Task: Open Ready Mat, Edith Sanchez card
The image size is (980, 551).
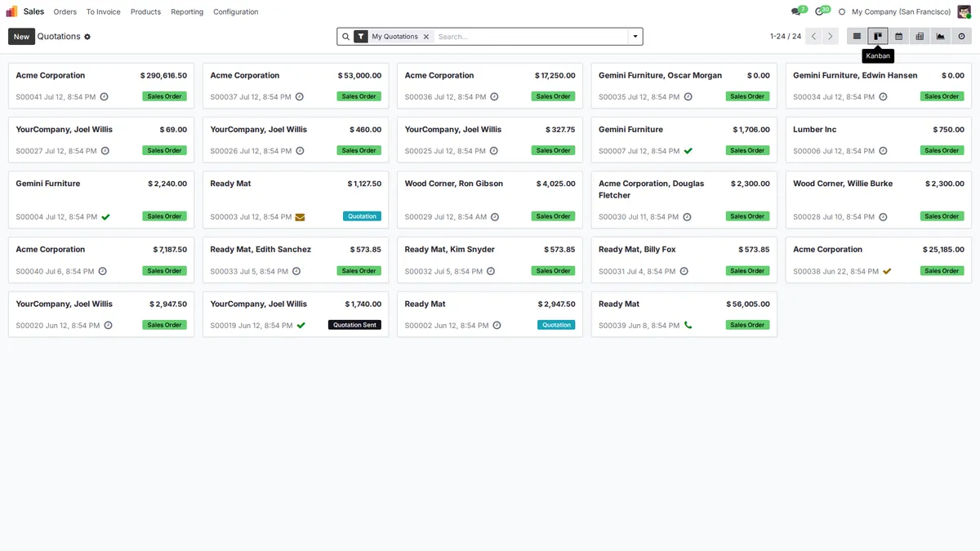Action: [x=296, y=260]
